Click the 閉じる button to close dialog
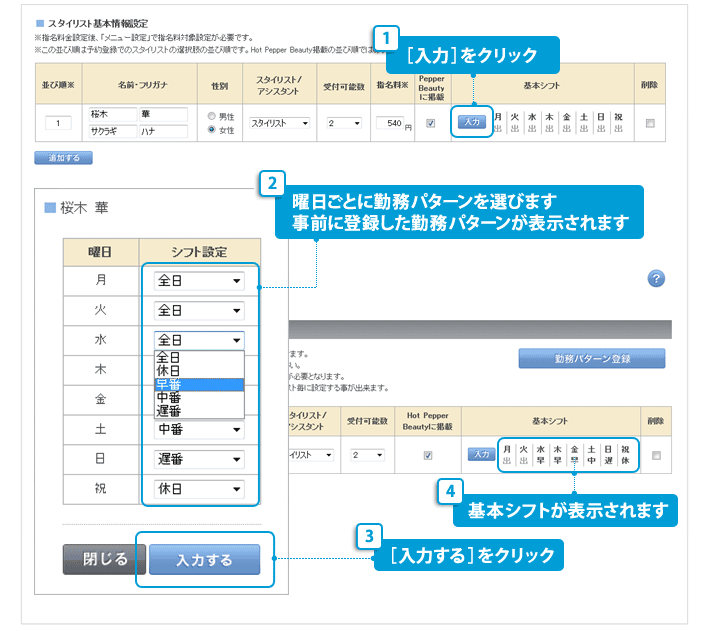The width and height of the screenshot is (710, 632). pos(104,560)
